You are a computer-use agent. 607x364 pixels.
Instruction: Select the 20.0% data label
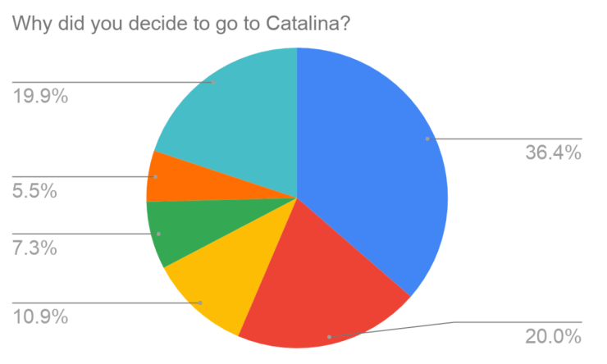(554, 337)
